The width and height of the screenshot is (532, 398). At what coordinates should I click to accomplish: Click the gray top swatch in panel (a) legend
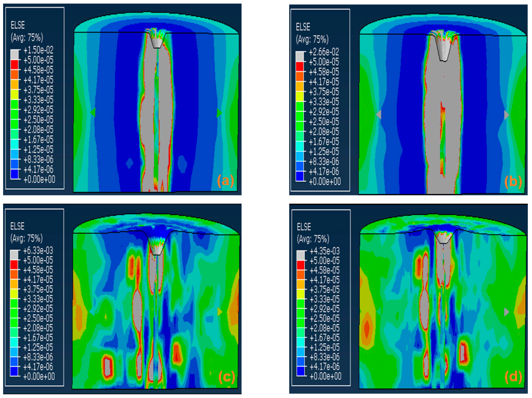(14, 55)
